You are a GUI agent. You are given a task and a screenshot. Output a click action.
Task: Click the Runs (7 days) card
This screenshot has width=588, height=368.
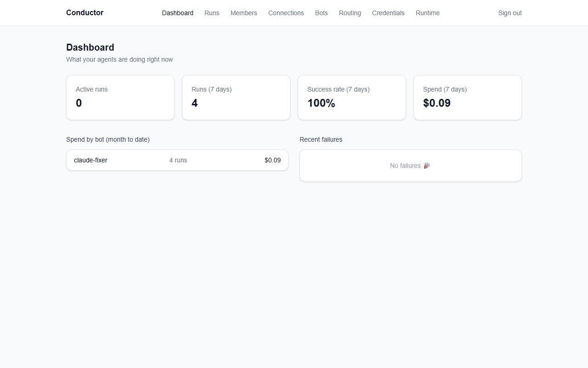[x=236, y=98]
